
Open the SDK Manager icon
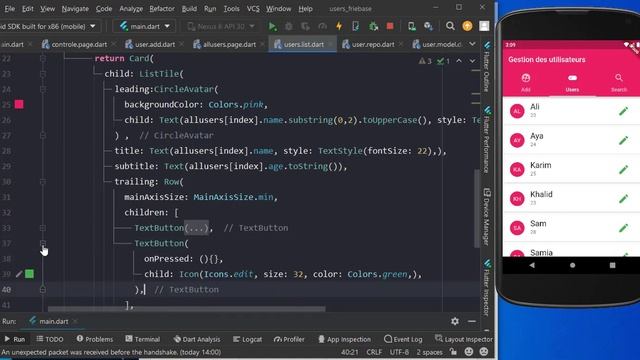pos(428,27)
